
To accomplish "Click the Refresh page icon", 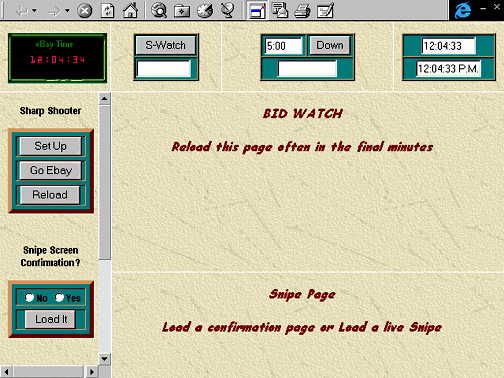I will coord(107,11).
